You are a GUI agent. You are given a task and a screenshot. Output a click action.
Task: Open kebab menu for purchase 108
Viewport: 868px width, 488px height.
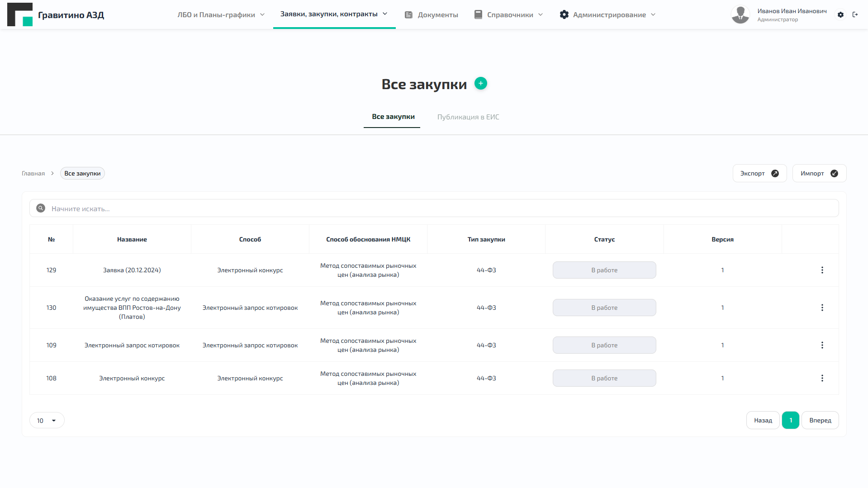[x=822, y=378]
